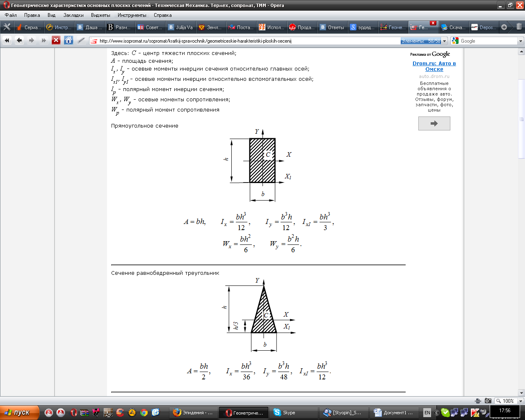This screenshot has width=525, height=420.
Task: Open the Вид menu
Action: (51, 15)
